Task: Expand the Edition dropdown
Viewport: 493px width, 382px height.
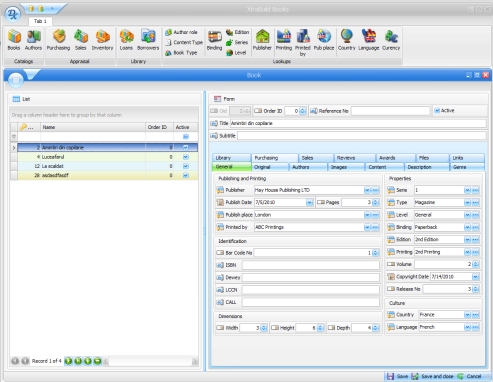Action: [467, 240]
